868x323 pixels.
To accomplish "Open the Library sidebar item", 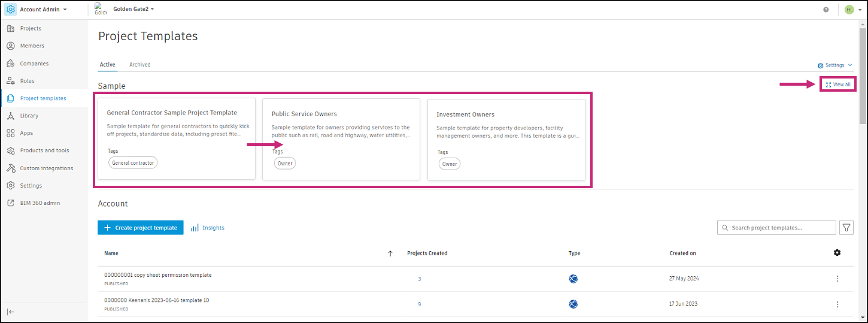I will [x=29, y=116].
